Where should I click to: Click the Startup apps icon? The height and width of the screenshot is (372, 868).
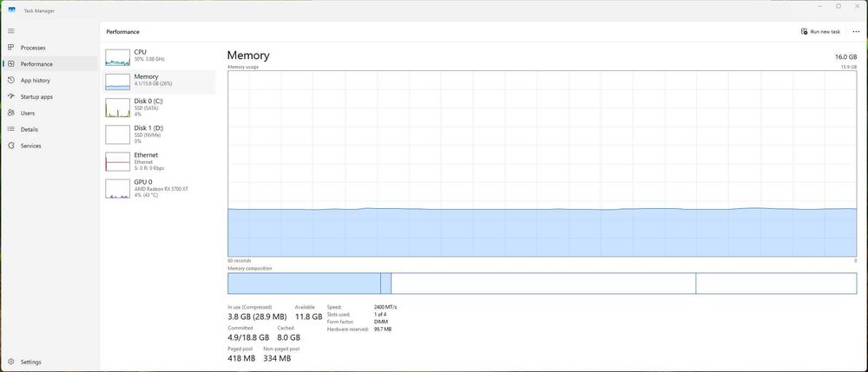(11, 97)
